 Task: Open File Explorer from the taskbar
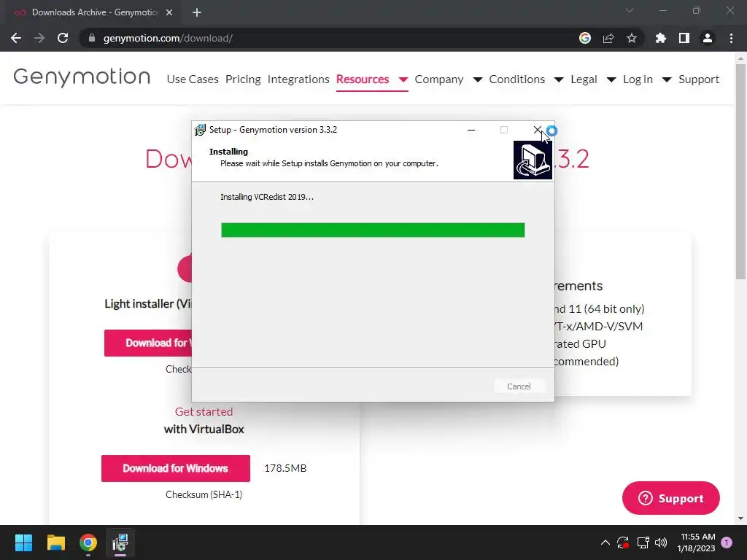tap(55, 542)
